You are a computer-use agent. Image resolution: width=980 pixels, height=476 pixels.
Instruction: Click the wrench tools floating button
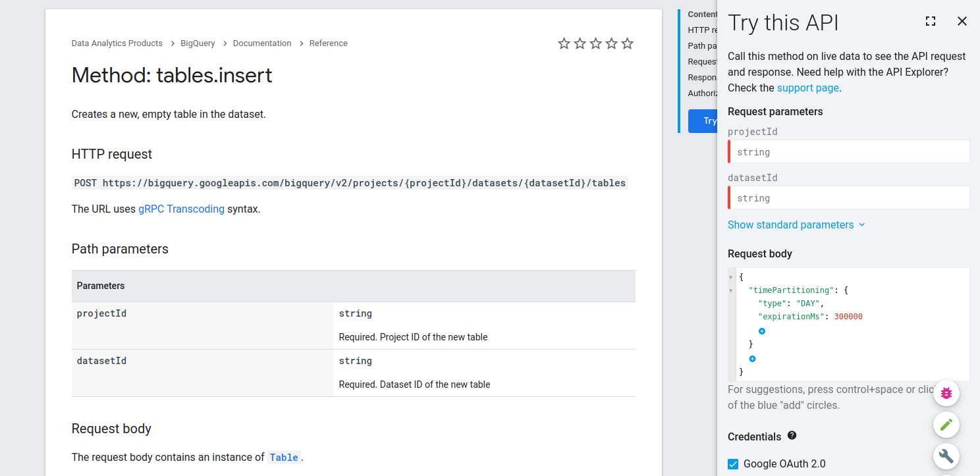point(946,456)
